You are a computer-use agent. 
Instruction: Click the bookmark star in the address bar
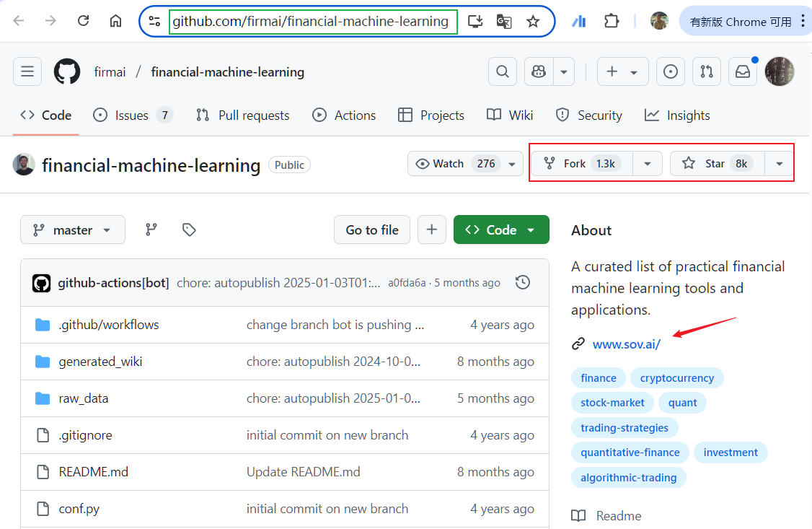pos(533,22)
